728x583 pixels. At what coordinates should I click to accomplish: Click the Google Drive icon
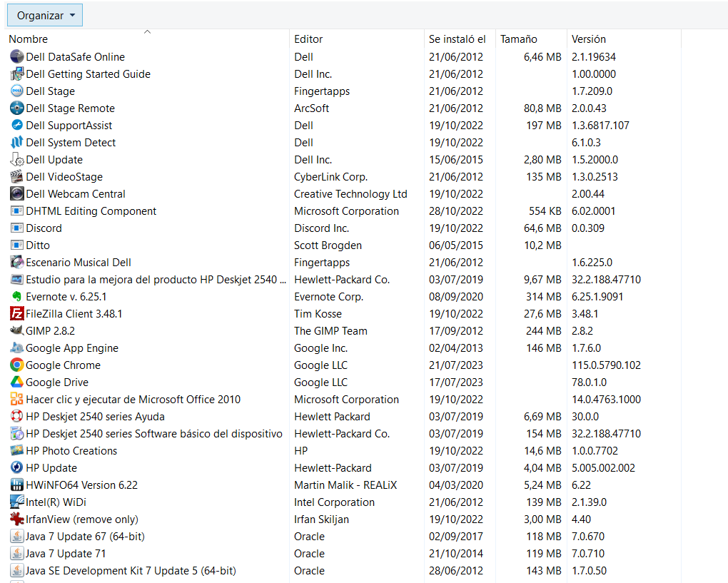(x=16, y=382)
